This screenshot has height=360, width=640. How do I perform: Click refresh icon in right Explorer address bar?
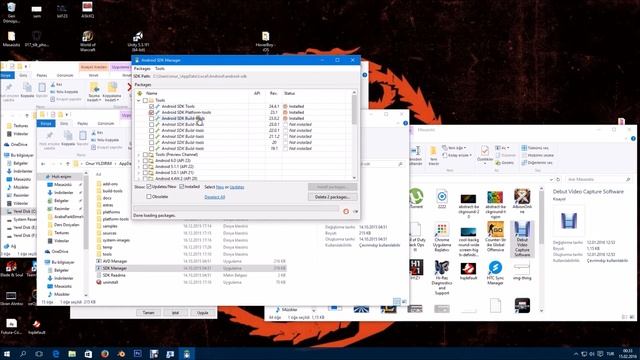coord(558,180)
